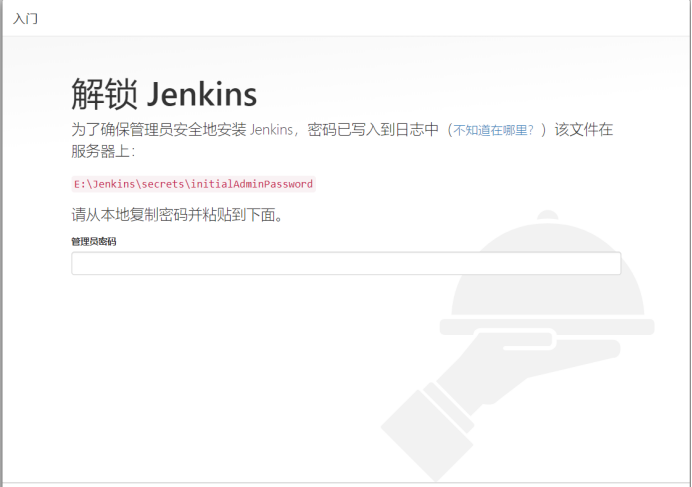Click the word initialAdminPassword in the path
The width and height of the screenshot is (692, 487).
coord(252,184)
